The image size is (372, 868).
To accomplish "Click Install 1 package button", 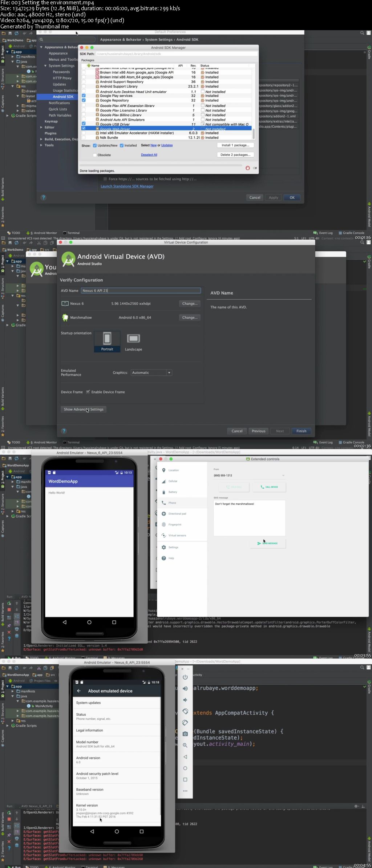I will pyautogui.click(x=235, y=145).
